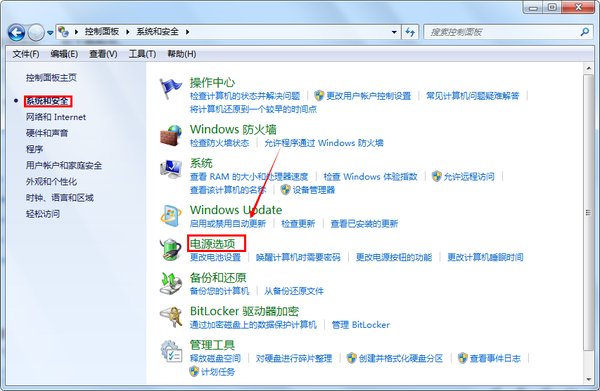Click 查看已安装的更新 link
The image size is (600, 391).
point(364,223)
